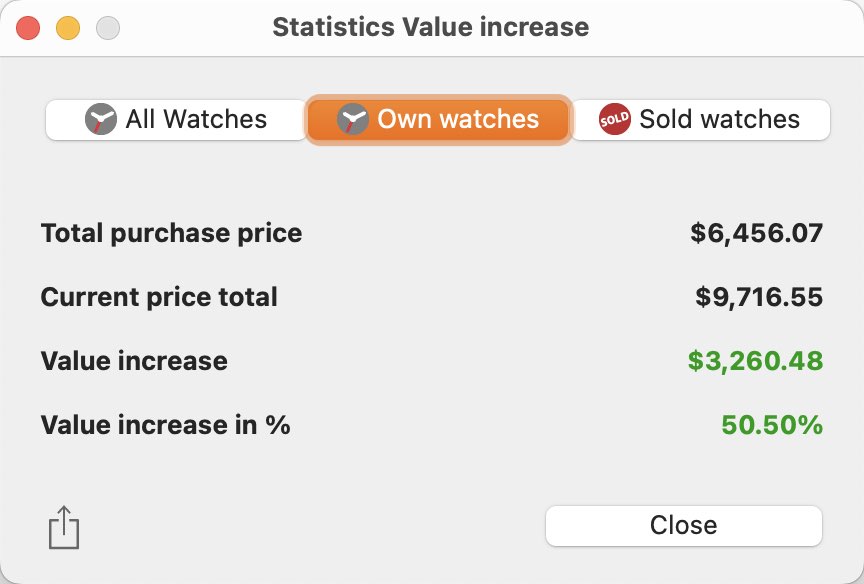Select the green $3,260.48 value
Image resolution: width=864 pixels, height=584 pixels.
[x=755, y=361]
